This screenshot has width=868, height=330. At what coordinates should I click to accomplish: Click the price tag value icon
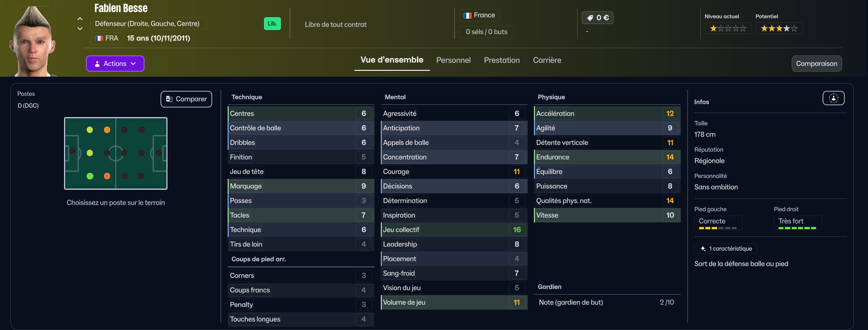tap(590, 18)
